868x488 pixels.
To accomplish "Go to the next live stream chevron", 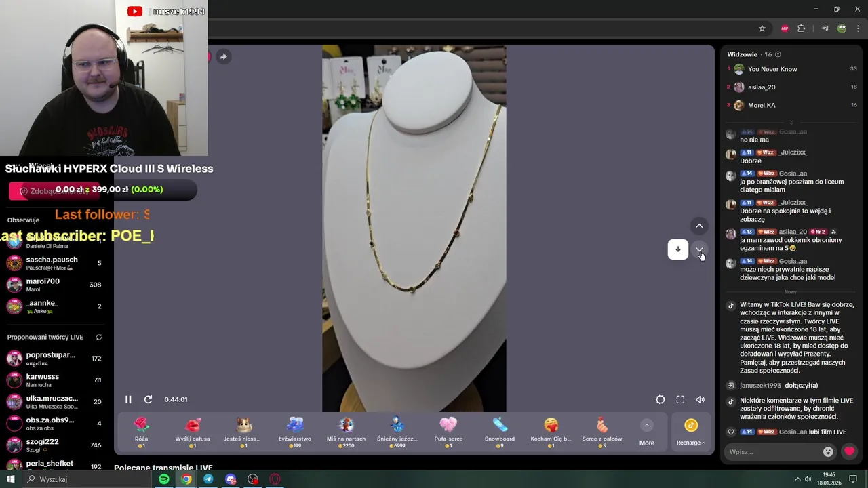I will click(x=699, y=249).
